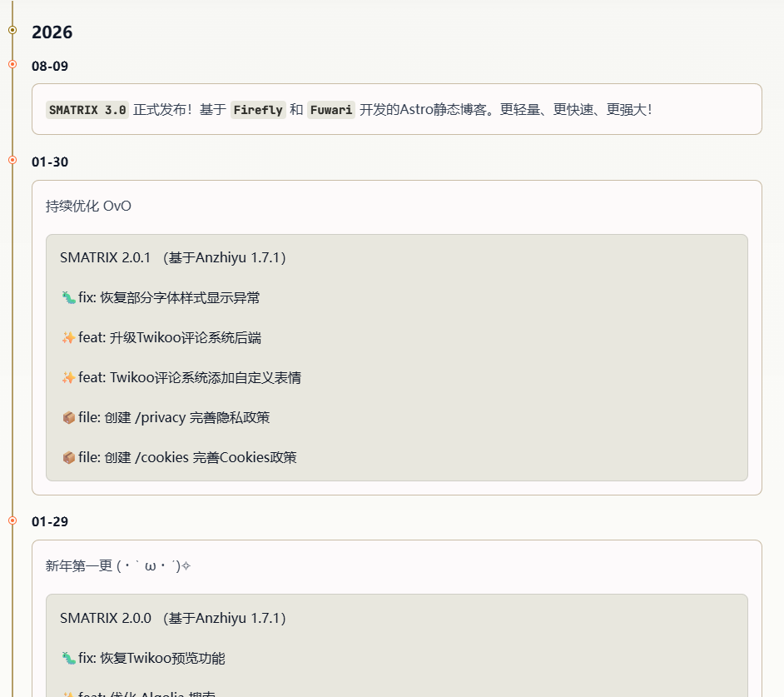Click the Fuwari code tag

(x=331, y=110)
